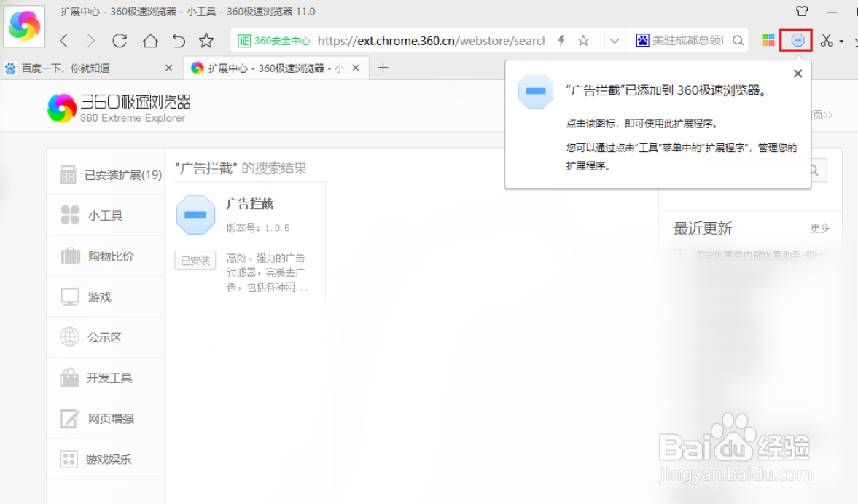
Task: Expand the screenshot tool dropdown arrow
Action: 841,41
